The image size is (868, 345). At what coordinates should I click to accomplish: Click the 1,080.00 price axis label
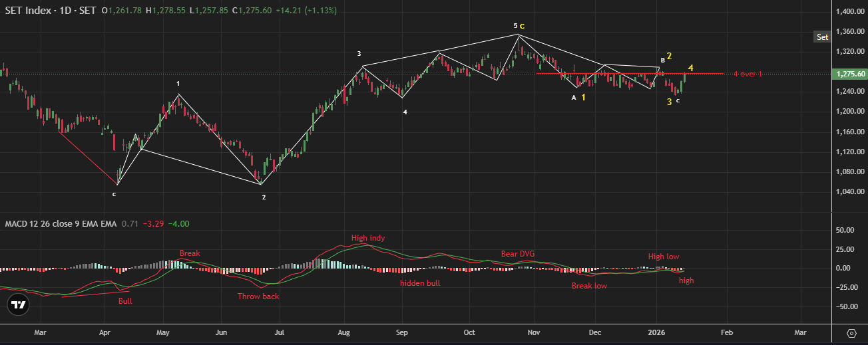(x=851, y=172)
